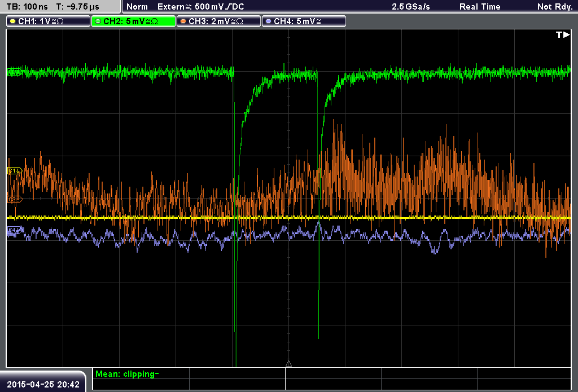Image resolution: width=578 pixels, height=392 pixels.
Task: Click the orange CH3 color dot
Action: coord(183,21)
